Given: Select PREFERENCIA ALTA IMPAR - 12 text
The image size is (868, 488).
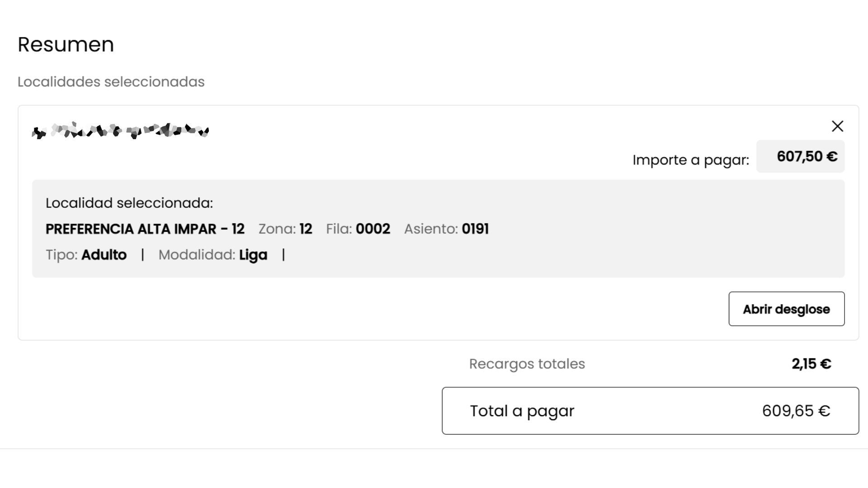Looking at the screenshot, I should point(145,229).
